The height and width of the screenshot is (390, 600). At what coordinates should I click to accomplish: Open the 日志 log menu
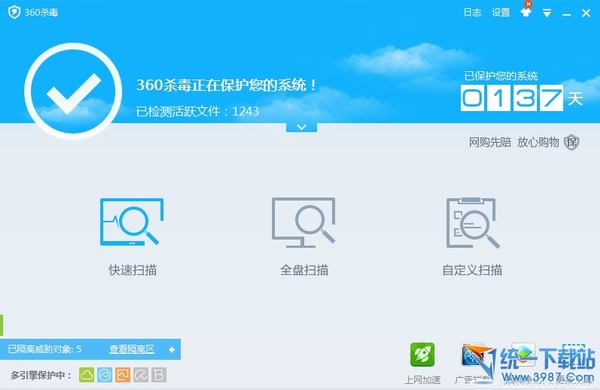(472, 13)
